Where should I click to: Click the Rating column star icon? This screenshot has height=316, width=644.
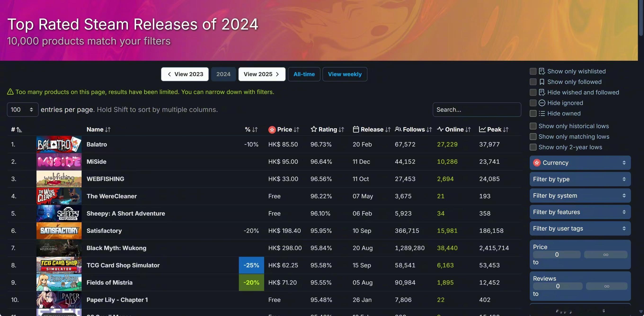point(314,129)
